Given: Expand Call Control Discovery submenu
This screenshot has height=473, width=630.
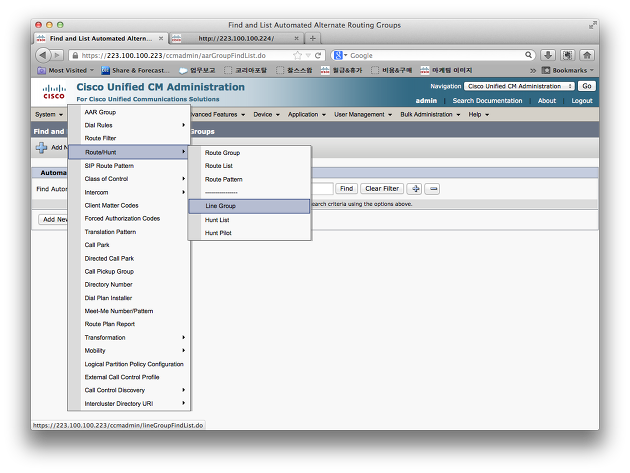Looking at the screenshot, I should (129, 390).
